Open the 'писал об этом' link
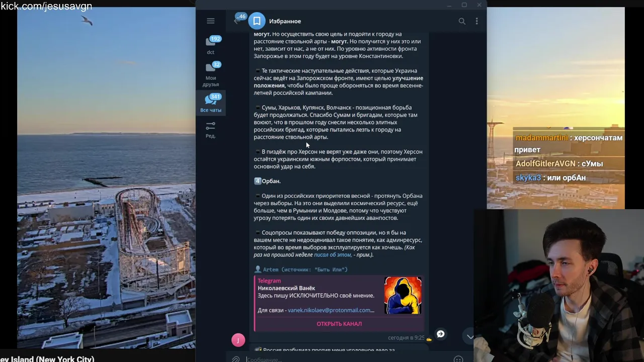Screen dimensions: 644x362 point(333,255)
